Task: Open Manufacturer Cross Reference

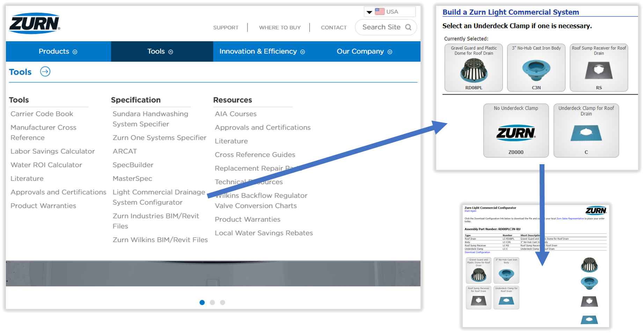Action: [43, 132]
